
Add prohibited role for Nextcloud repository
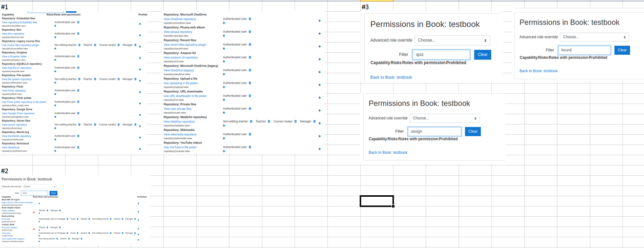[139, 149]
